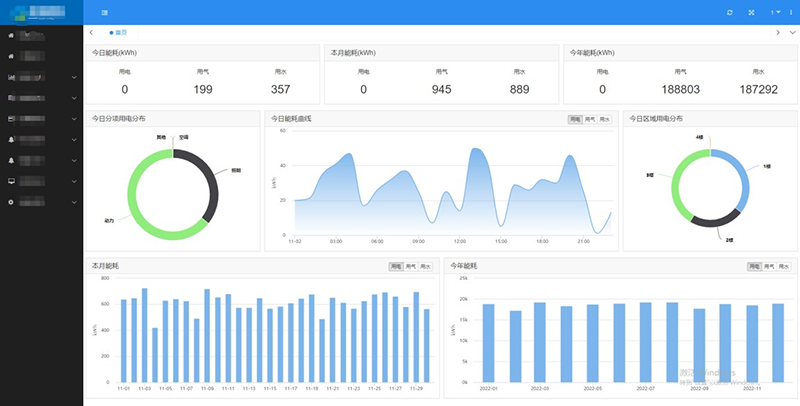800x406 pixels.
Task: Click the bar chart icon in sidebar
Action: tap(11, 77)
